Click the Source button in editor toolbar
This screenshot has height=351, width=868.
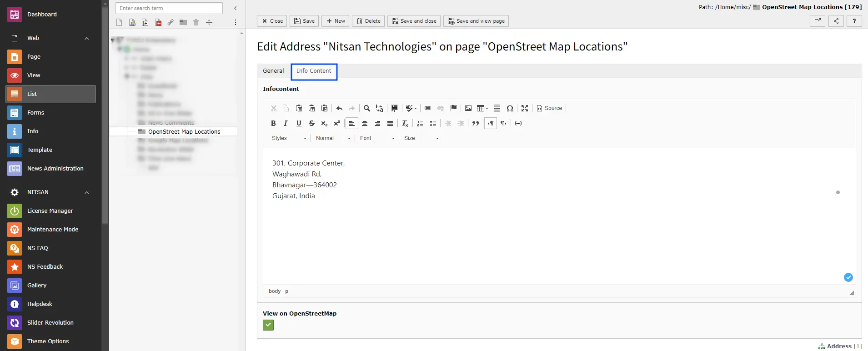(549, 108)
